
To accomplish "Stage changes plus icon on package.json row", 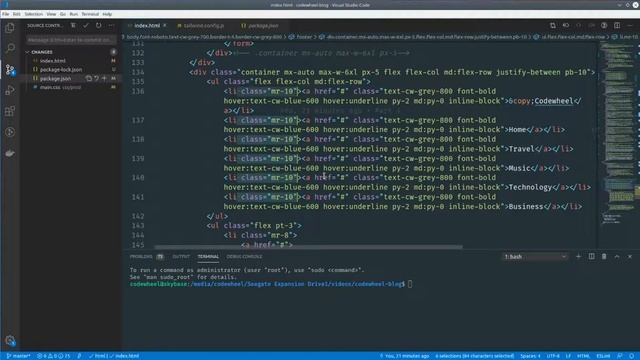I will (x=104, y=78).
